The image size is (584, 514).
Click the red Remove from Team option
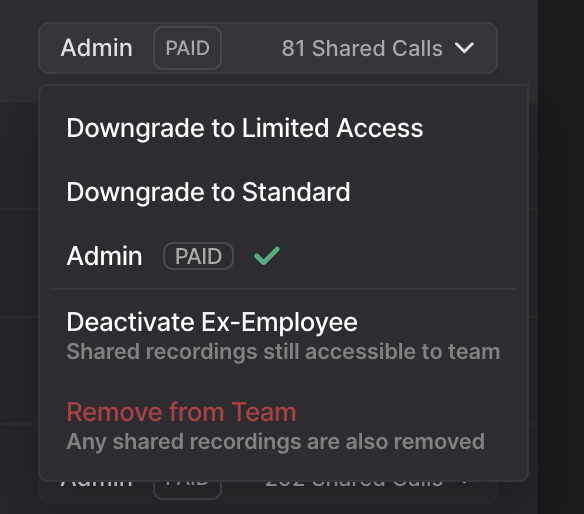click(x=181, y=412)
